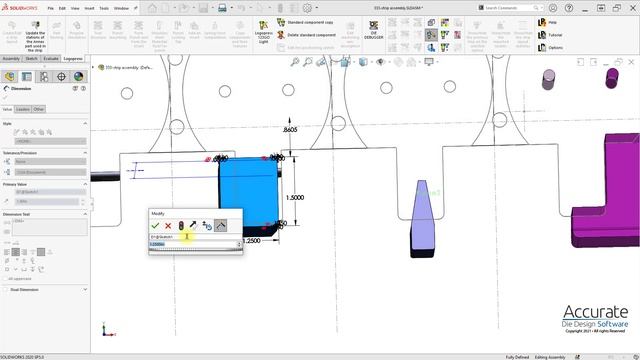Click the Home icon in the title bar
The image size is (640, 360).
(152, 8)
